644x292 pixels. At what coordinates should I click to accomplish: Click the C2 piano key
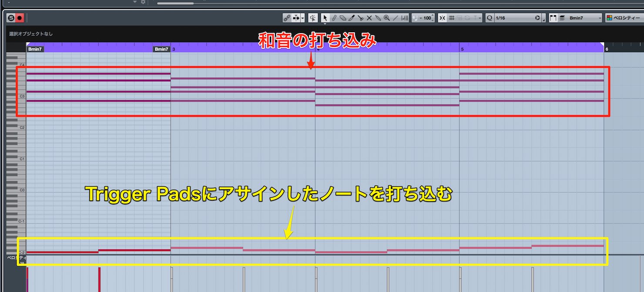coord(17,128)
